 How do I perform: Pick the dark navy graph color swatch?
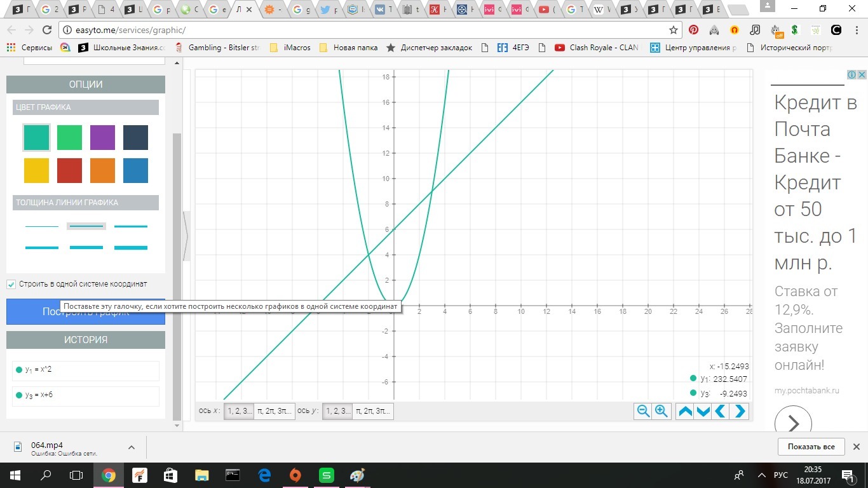pos(135,137)
